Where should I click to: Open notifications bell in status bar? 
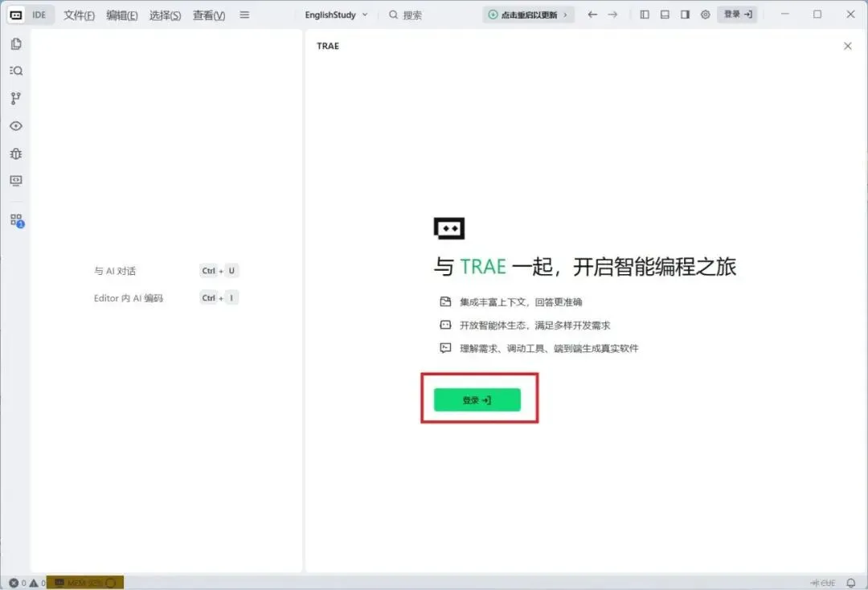[x=851, y=583]
